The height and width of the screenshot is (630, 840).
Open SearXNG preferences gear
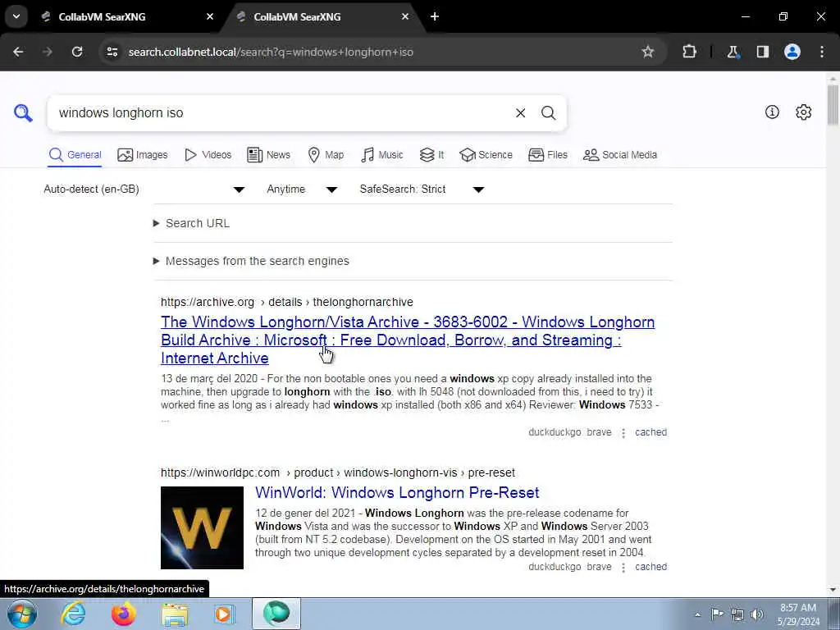tap(804, 112)
